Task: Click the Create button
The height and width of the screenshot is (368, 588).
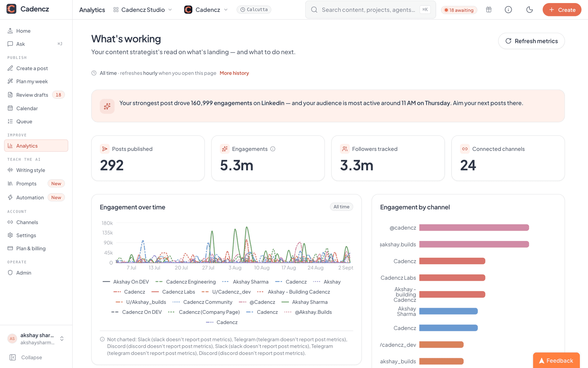Action: click(x=562, y=10)
